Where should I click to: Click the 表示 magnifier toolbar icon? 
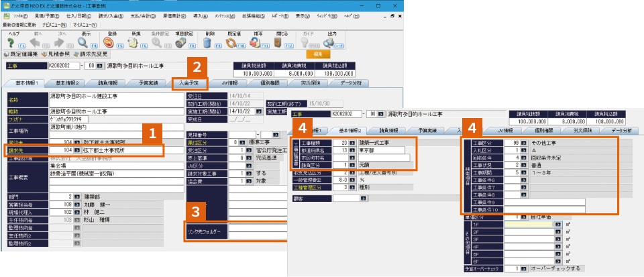tap(83, 43)
